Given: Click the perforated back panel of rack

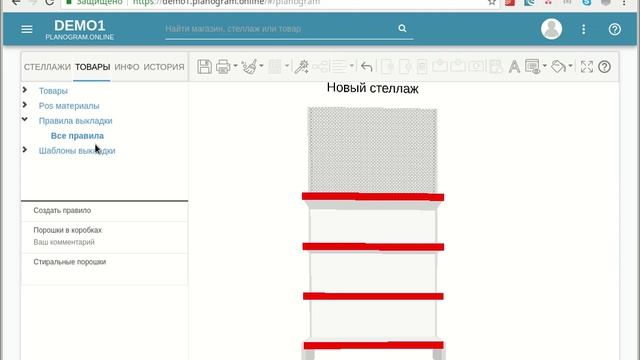Looking at the screenshot, I should tap(372, 149).
